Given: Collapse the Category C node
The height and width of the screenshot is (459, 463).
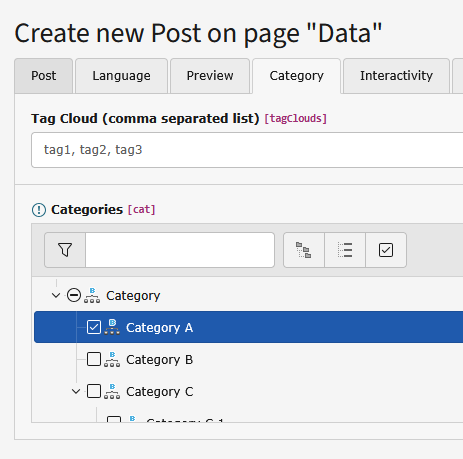Looking at the screenshot, I should (76, 391).
